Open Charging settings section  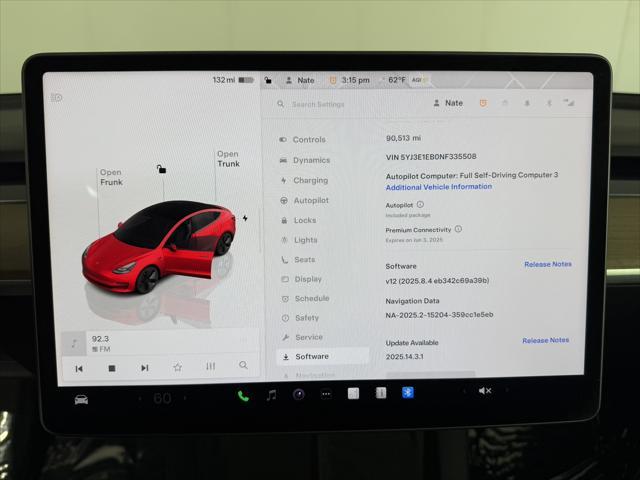click(304, 180)
